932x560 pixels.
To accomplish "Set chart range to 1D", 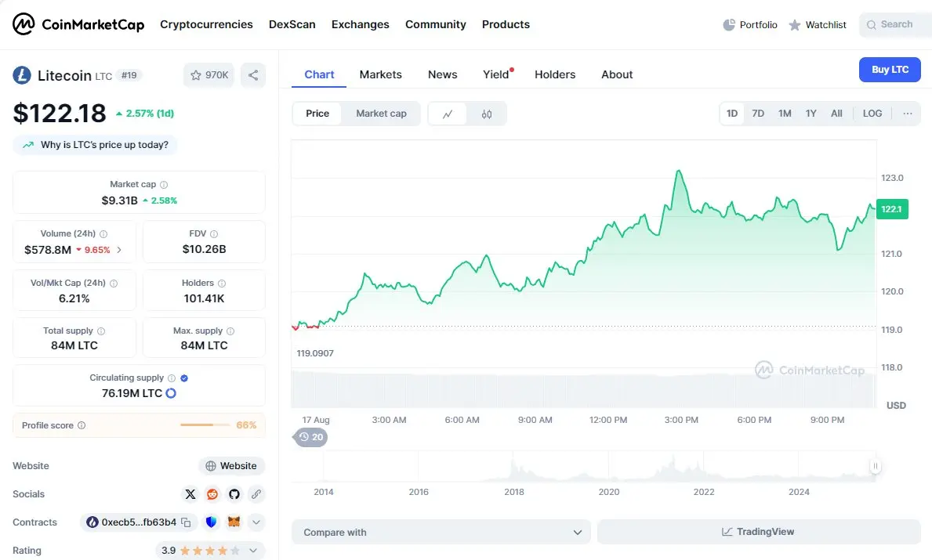I will click(x=732, y=114).
